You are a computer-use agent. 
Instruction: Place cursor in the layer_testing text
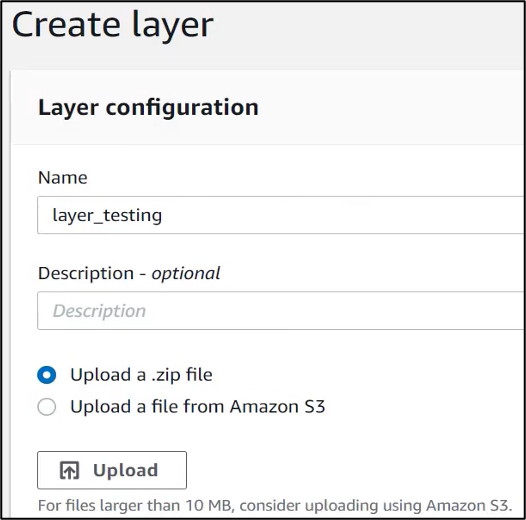(107, 215)
